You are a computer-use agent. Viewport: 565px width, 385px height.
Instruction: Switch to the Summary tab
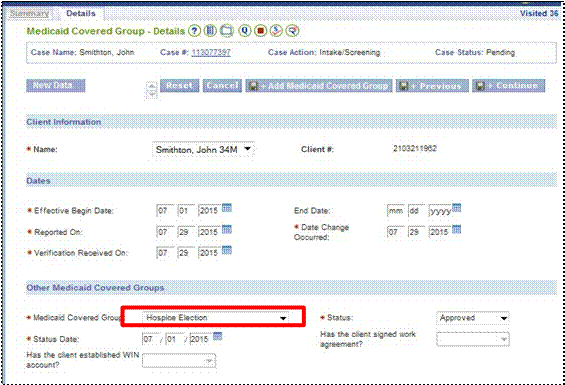coord(30,14)
